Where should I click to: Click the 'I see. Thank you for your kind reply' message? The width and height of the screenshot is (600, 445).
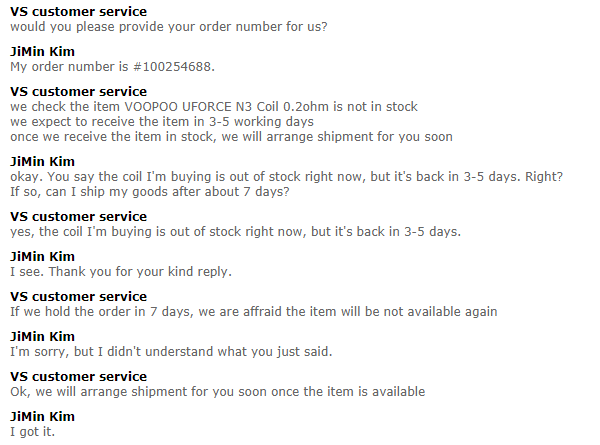[x=121, y=272]
